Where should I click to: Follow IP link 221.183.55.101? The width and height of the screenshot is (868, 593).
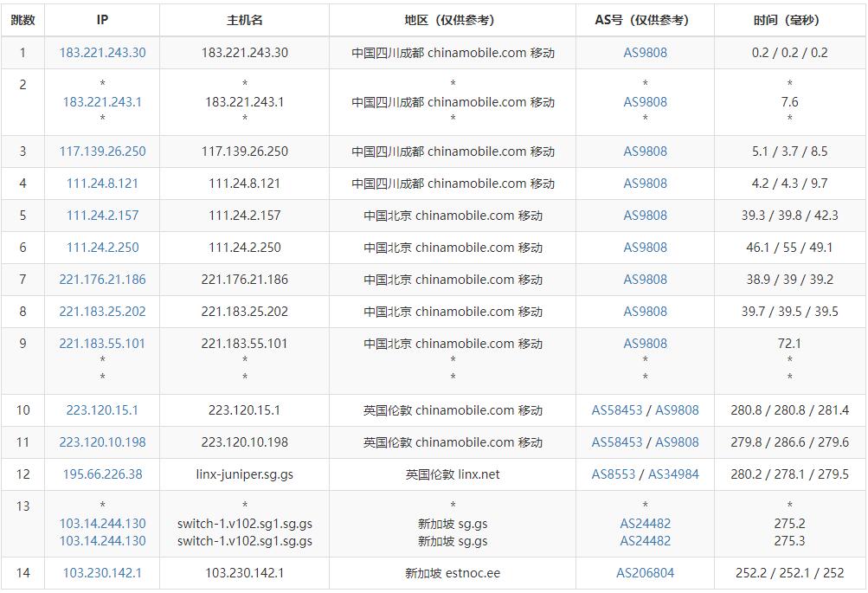pyautogui.click(x=102, y=344)
